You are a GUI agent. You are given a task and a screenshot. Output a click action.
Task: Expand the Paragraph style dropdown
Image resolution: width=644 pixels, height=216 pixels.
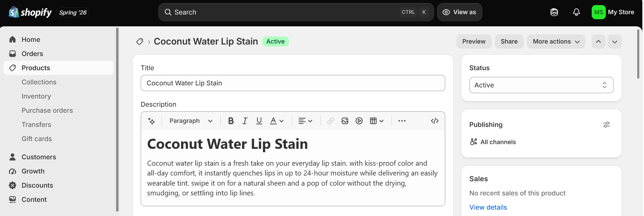pyautogui.click(x=191, y=121)
